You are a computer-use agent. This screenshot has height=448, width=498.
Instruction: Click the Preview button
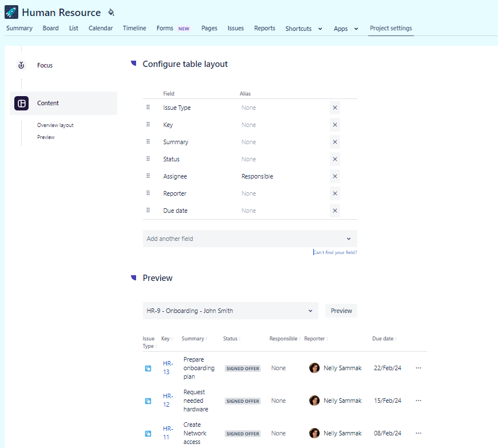tap(341, 311)
